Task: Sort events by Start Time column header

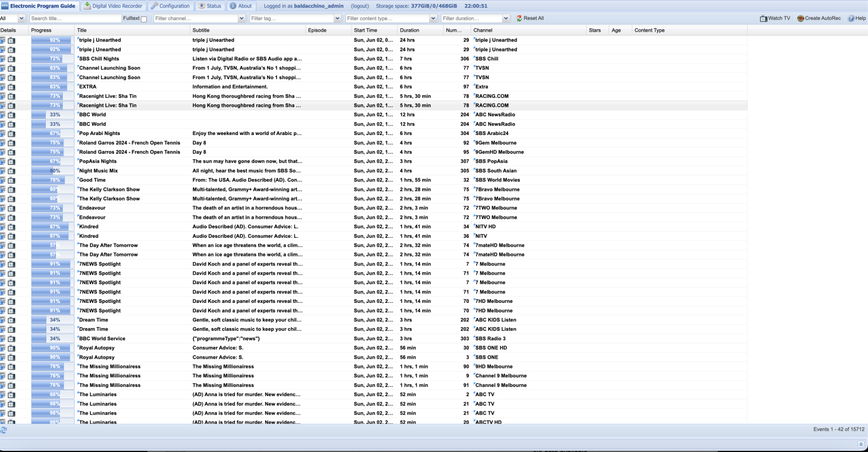Action: coord(366,31)
